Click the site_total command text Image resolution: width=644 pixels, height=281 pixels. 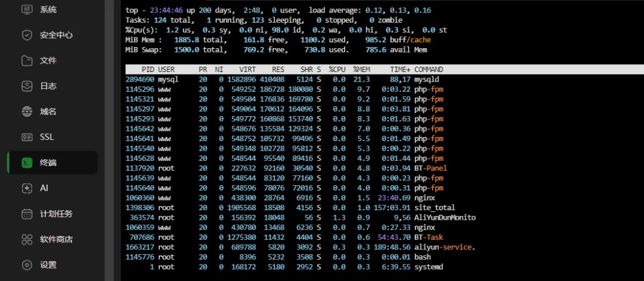[x=435, y=208]
